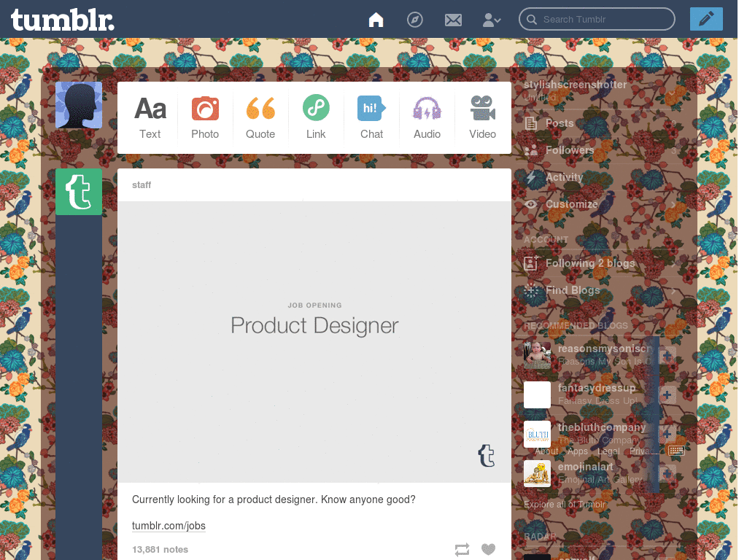Click the fantasydressup white avatar thumbnail
The height and width of the screenshot is (560, 747).
[537, 394]
